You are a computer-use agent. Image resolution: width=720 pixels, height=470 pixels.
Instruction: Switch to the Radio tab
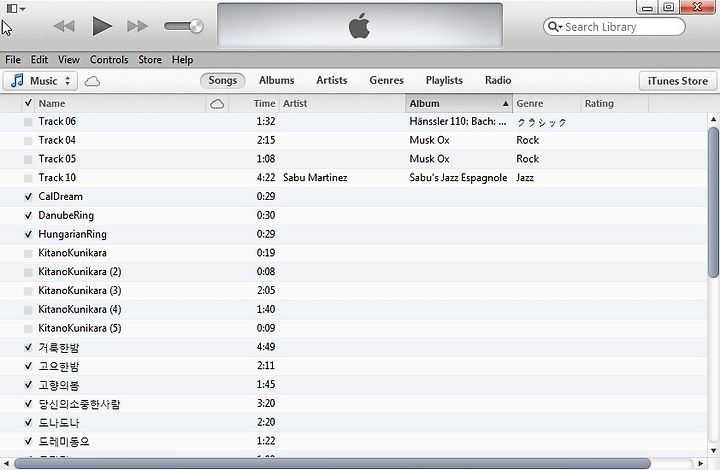498,80
